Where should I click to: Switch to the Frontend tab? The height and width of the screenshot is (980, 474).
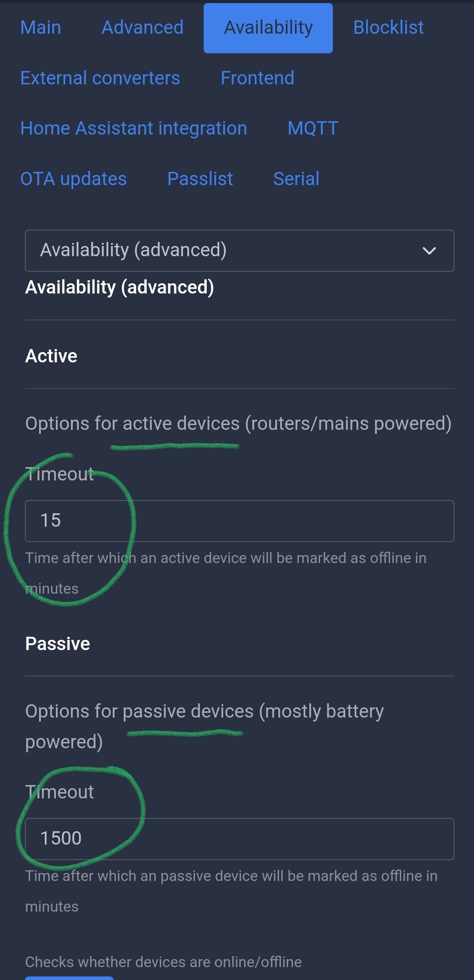pos(257,78)
